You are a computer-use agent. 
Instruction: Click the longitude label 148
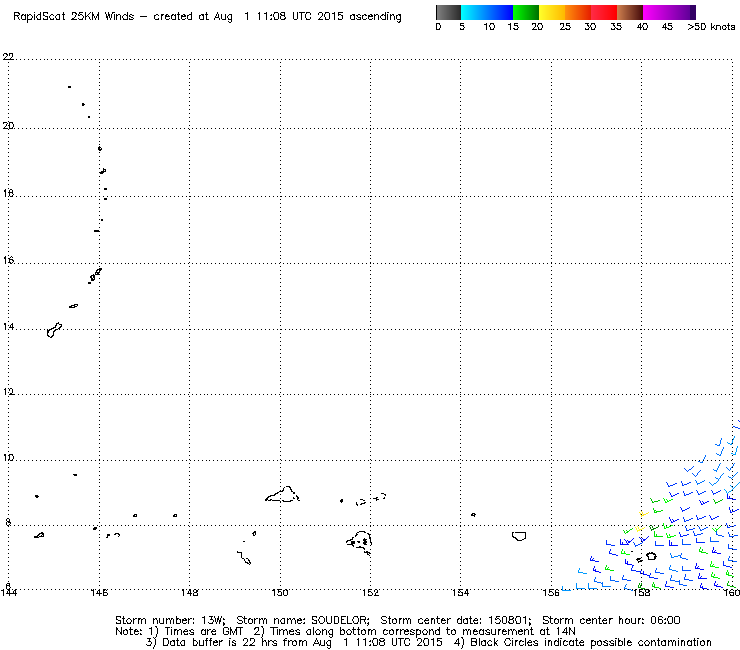click(190, 592)
